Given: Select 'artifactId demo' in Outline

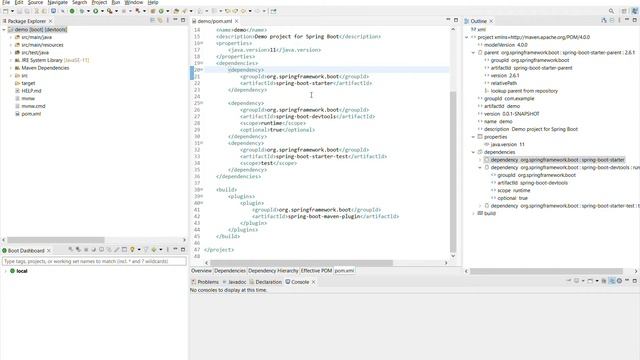Looking at the screenshot, I should pos(502,106).
